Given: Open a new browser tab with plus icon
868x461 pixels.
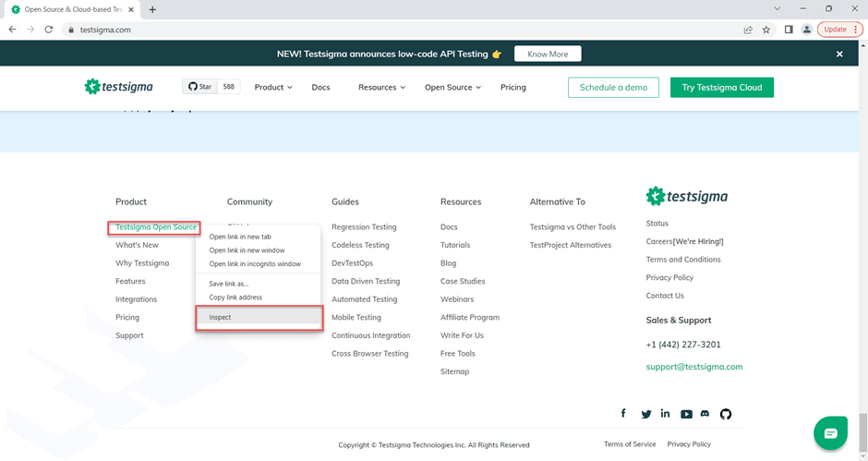Looking at the screenshot, I should [152, 9].
